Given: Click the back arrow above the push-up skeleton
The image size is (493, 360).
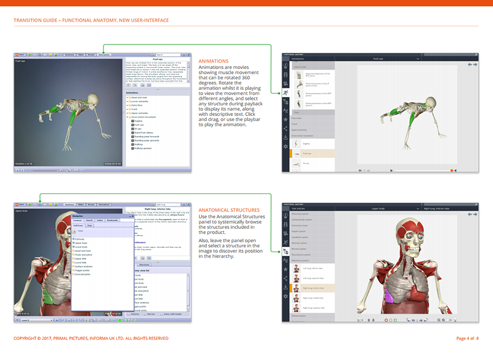Looking at the screenshot, I should tap(470, 65).
